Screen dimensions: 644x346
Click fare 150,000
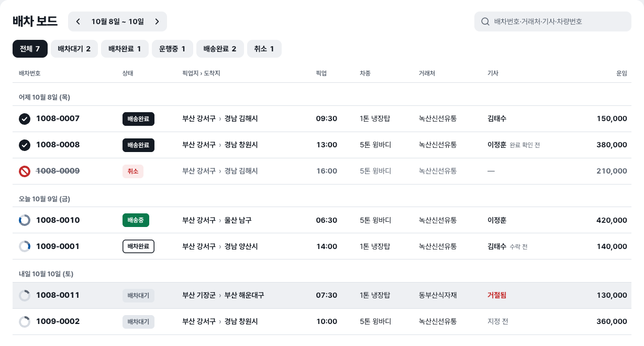pyautogui.click(x=612, y=119)
